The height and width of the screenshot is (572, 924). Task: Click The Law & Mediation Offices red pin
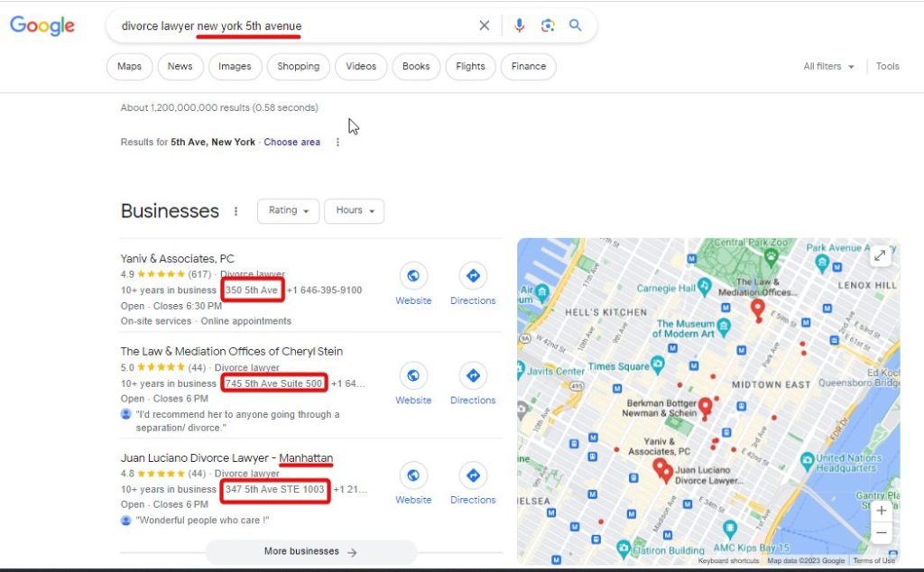[758, 309]
